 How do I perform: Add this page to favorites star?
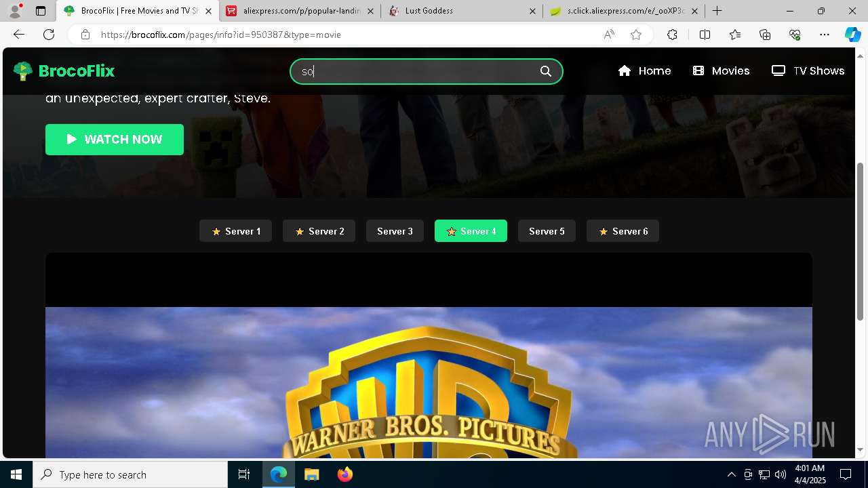pyautogui.click(x=636, y=35)
